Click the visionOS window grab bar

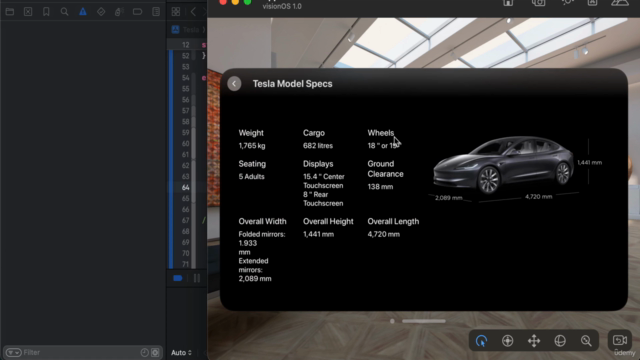click(x=424, y=321)
